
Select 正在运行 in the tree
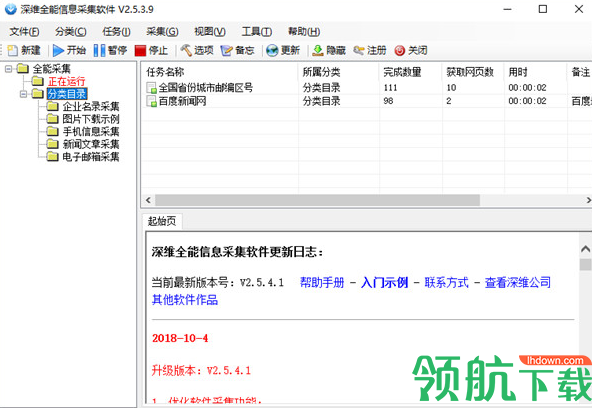click(x=66, y=81)
